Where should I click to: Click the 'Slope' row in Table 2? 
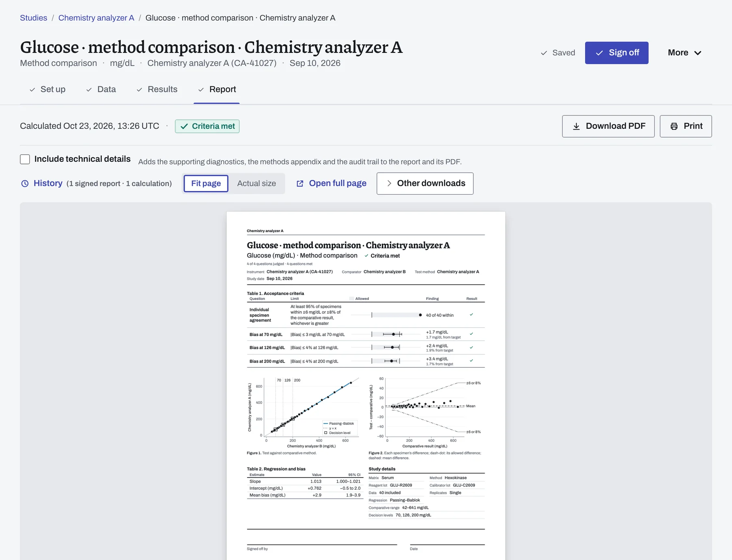(x=305, y=482)
